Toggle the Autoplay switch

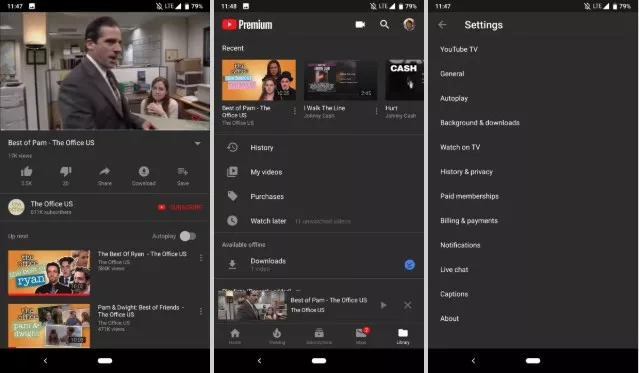[x=188, y=236]
